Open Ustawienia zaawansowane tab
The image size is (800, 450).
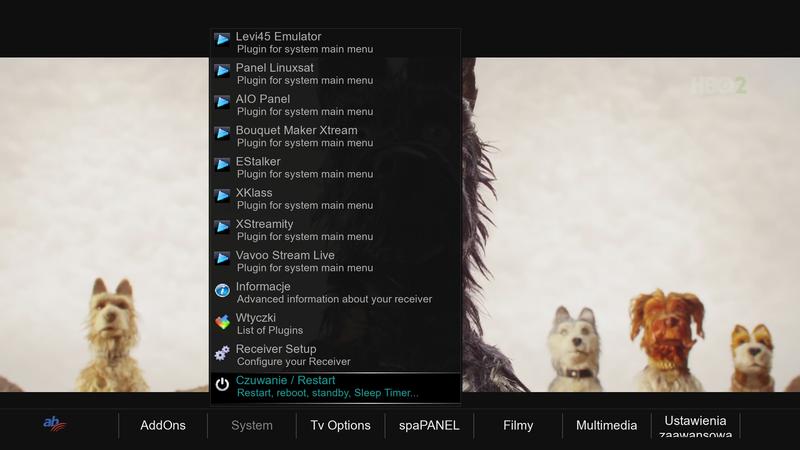click(695, 427)
